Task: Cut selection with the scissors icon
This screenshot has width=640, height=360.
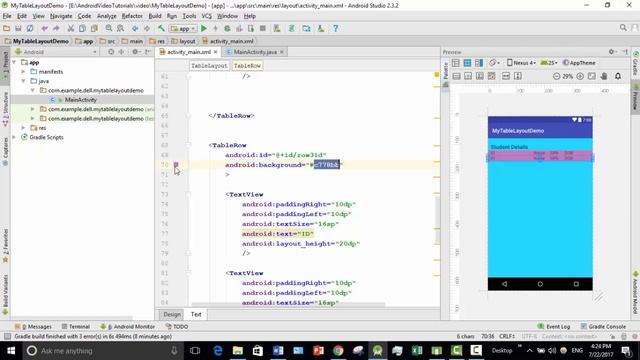Action: (71, 29)
